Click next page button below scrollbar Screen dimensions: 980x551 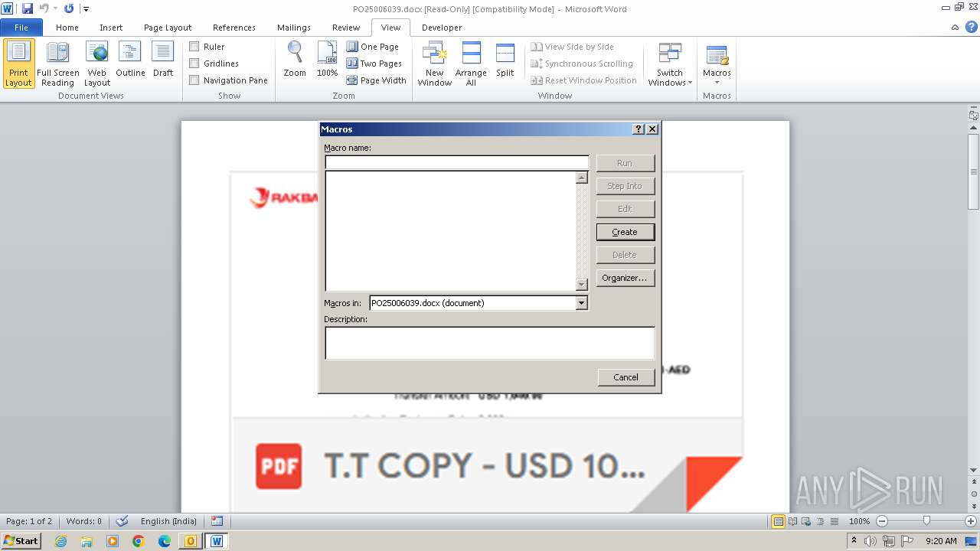[x=974, y=506]
